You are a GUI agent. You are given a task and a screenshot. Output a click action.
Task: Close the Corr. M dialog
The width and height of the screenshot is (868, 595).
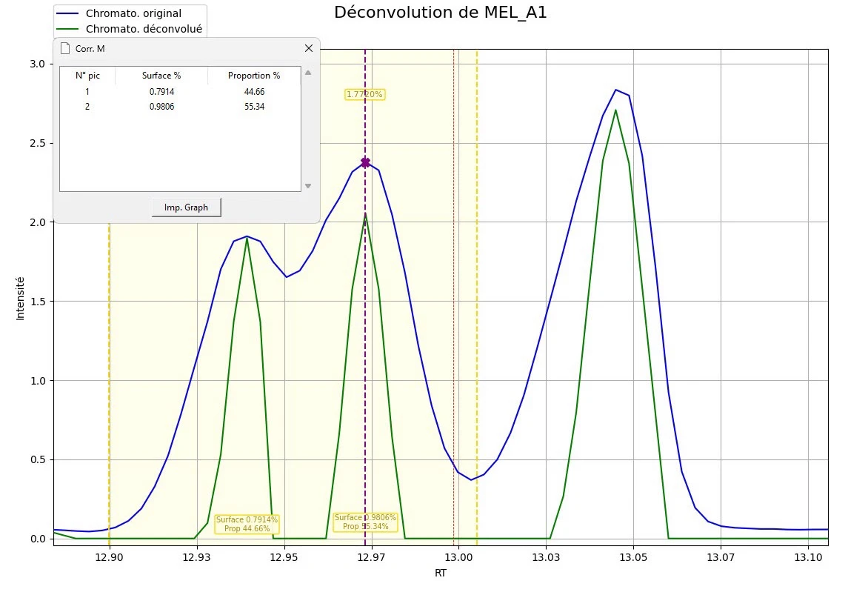tap(309, 48)
